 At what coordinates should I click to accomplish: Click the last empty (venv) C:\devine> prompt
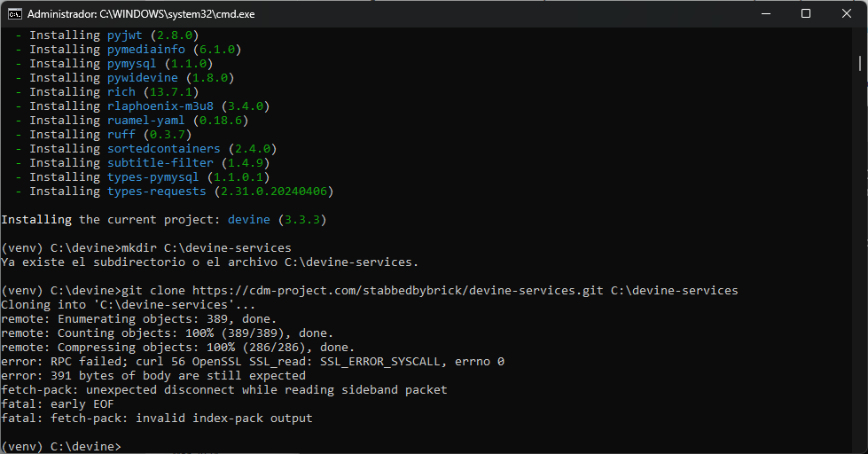coord(60,446)
